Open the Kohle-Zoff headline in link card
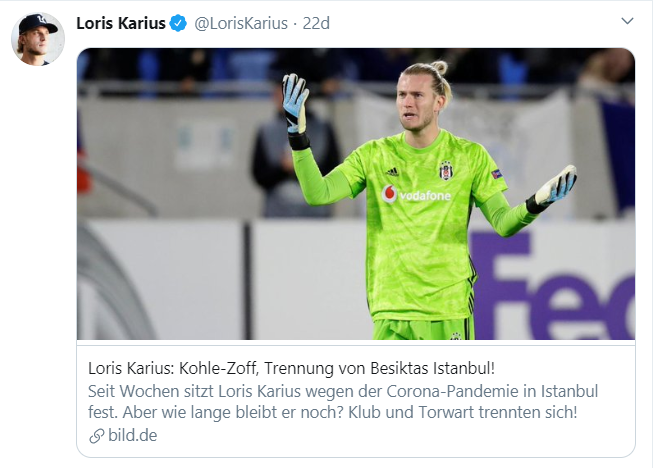Image resolution: width=653 pixels, height=468 pixels. tap(292, 368)
